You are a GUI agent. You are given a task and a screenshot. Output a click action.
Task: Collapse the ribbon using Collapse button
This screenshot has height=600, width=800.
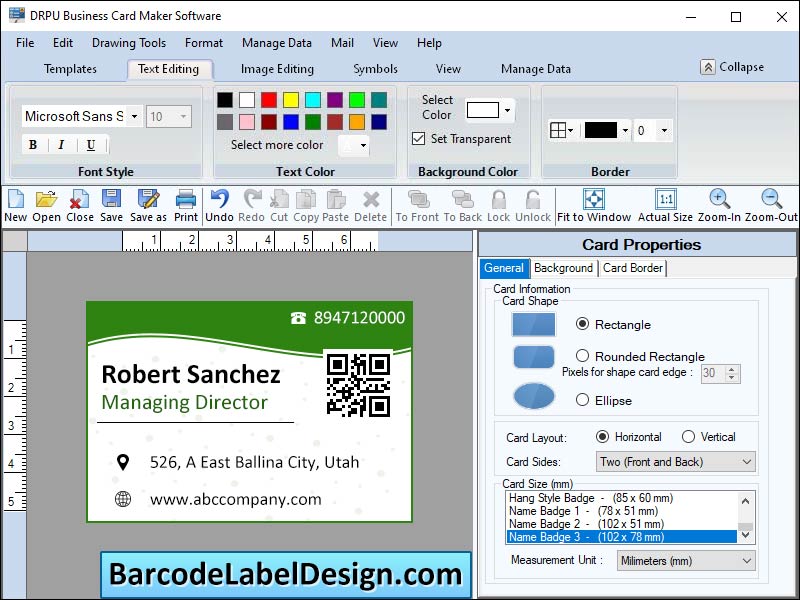coord(733,67)
